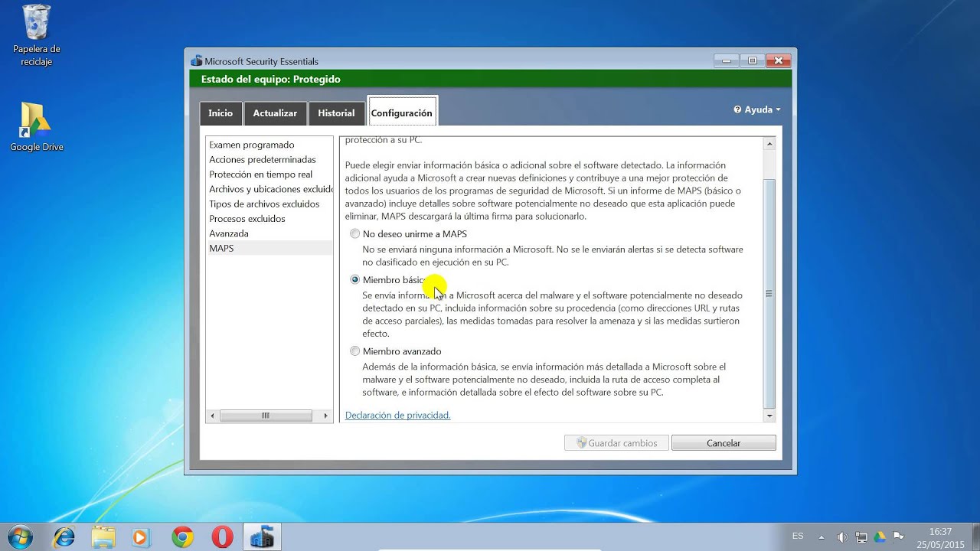
Task: Click the content pane scroll down arrow
Action: point(769,416)
